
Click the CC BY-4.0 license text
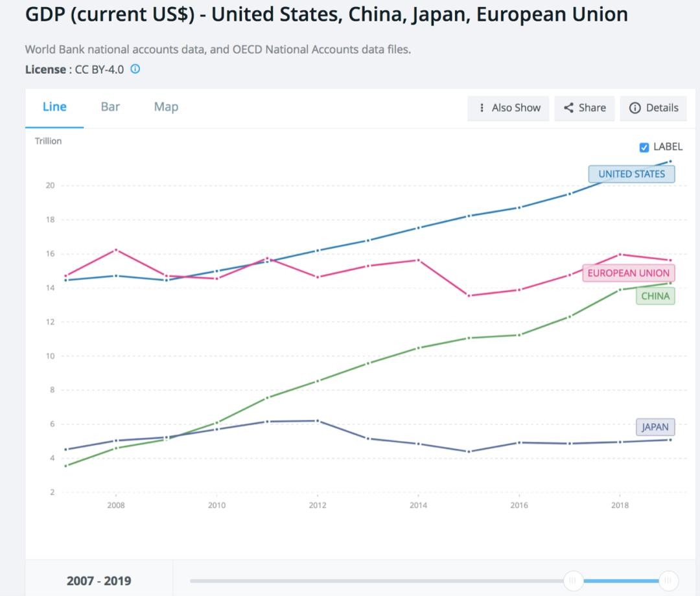tap(99, 69)
